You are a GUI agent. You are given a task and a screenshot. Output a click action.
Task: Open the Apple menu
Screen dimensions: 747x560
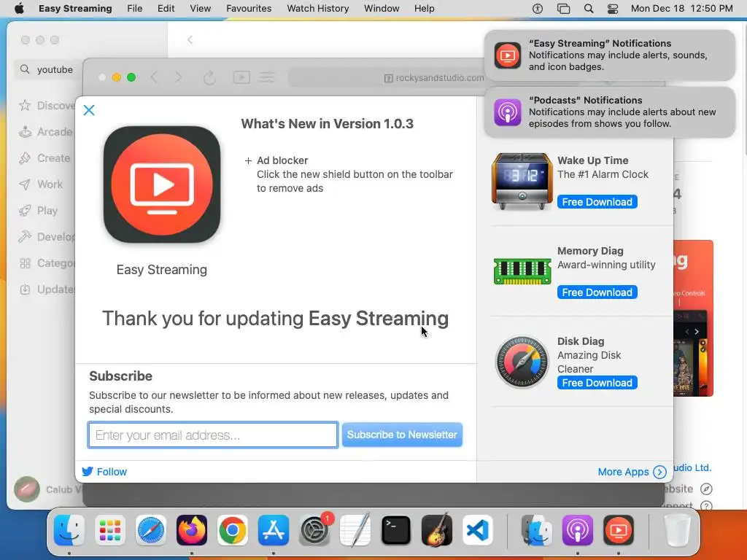[x=19, y=9]
